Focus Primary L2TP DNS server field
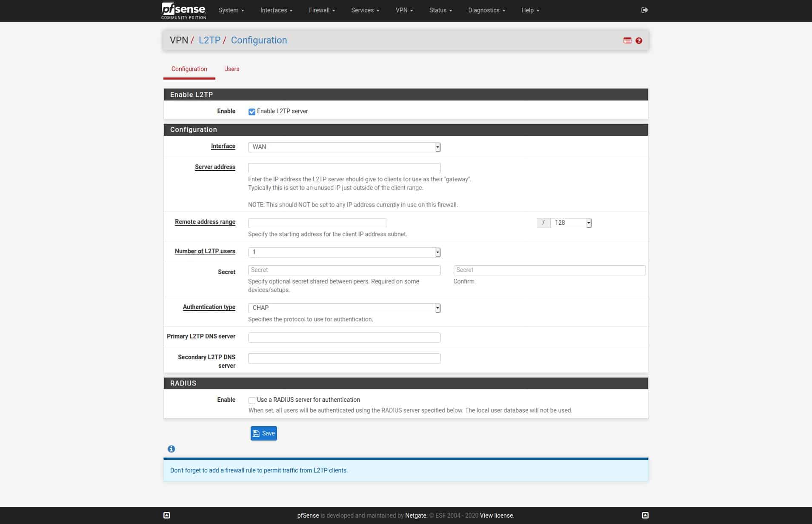 pyautogui.click(x=344, y=338)
